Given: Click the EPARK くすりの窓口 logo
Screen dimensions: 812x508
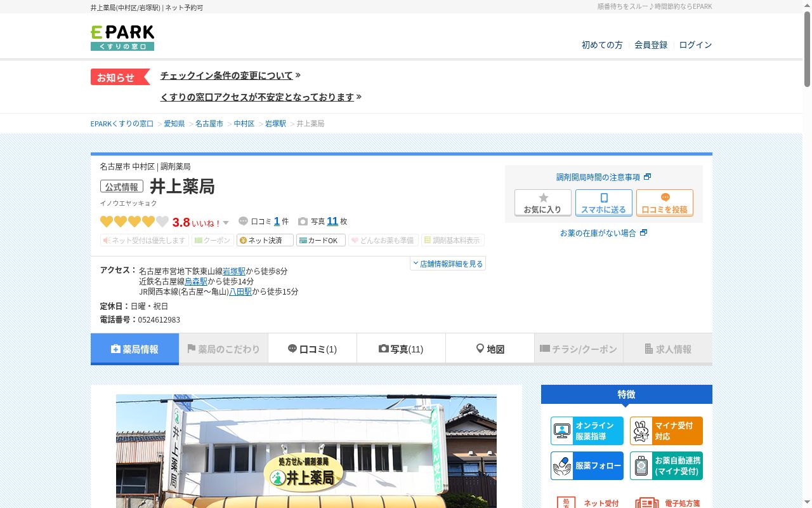Looking at the screenshot, I should click(x=122, y=38).
